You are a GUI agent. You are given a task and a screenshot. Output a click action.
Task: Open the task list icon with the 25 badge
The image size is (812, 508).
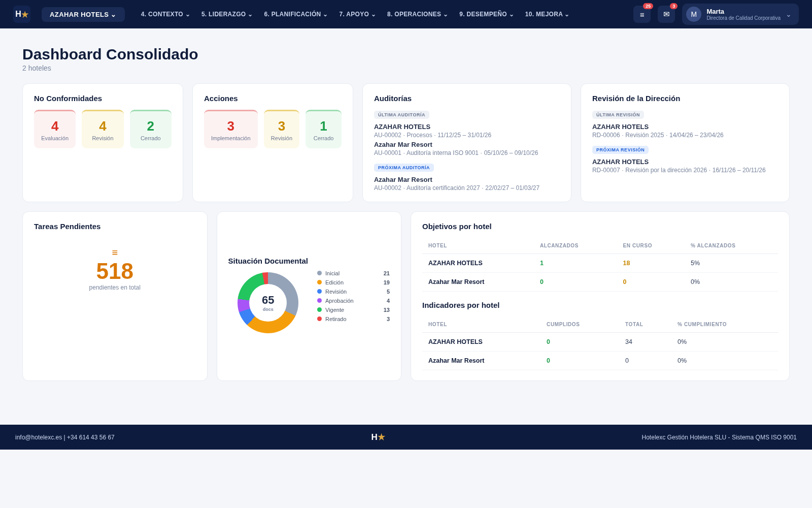pos(642,14)
